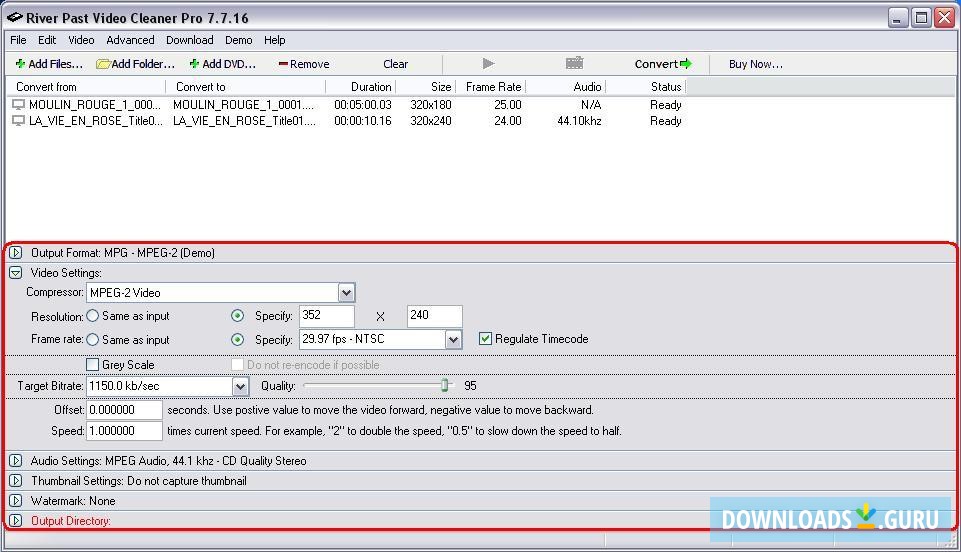This screenshot has width=961, height=552.
Task: Open the Advanced menu
Action: coord(130,40)
